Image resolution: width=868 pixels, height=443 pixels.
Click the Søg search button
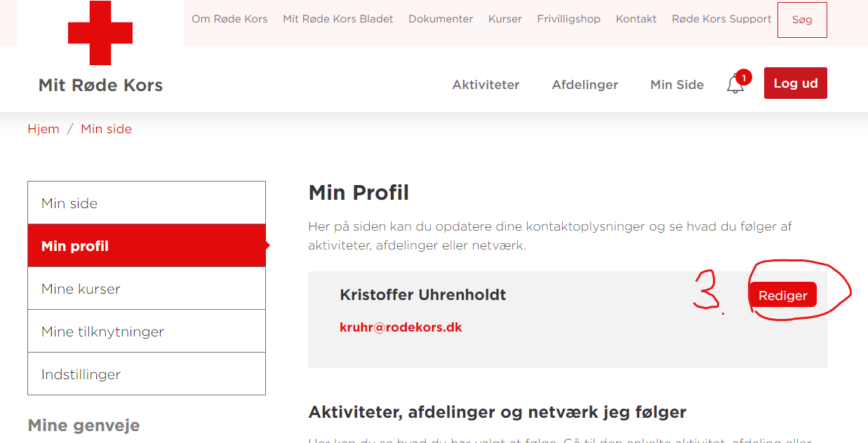802,20
